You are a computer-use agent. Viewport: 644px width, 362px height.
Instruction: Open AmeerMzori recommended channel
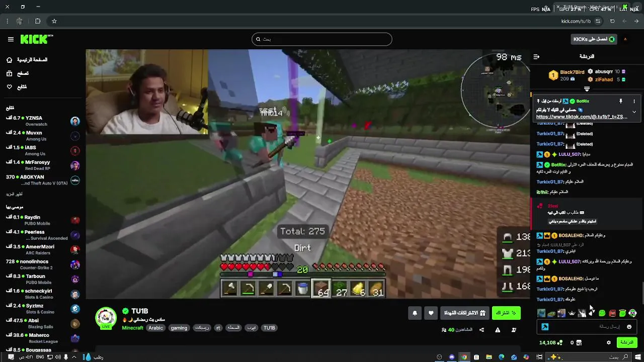click(x=43, y=249)
